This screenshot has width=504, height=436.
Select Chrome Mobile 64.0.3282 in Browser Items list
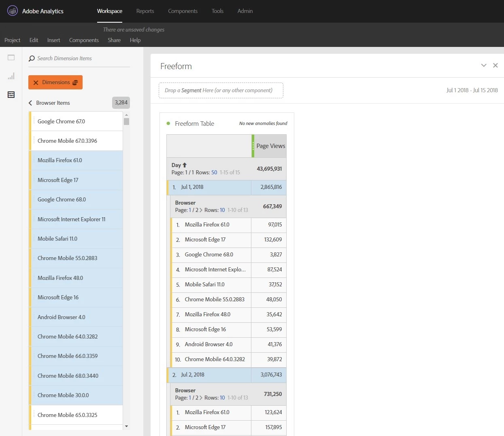coord(76,337)
